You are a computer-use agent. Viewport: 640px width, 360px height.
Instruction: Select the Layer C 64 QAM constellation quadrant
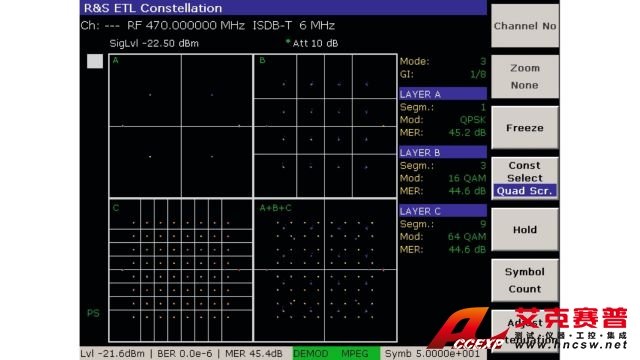pyautogui.click(x=181, y=270)
